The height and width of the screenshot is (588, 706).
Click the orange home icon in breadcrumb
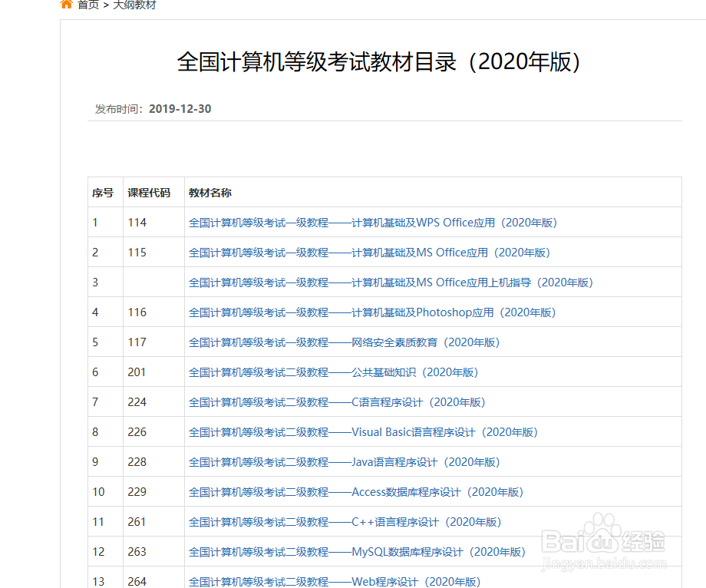point(66,4)
